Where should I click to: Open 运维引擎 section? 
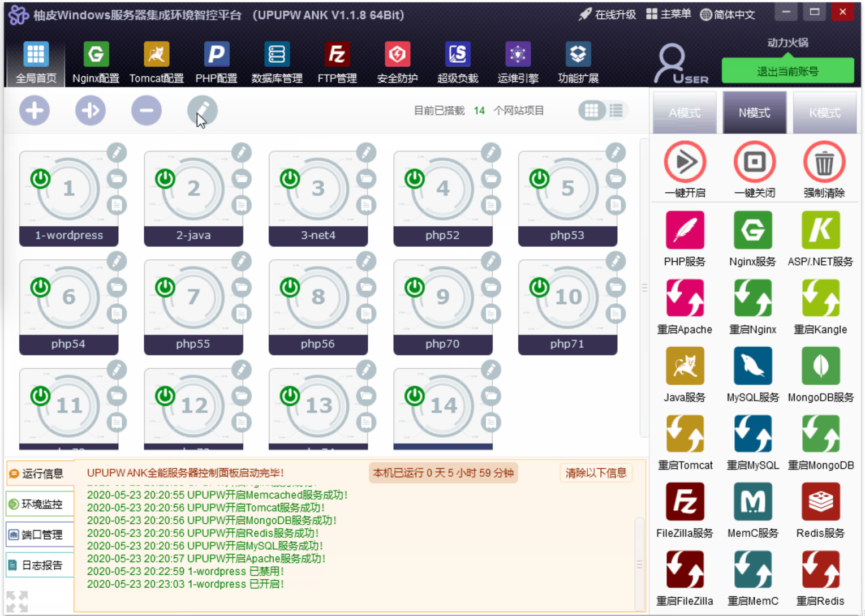pyautogui.click(x=518, y=63)
